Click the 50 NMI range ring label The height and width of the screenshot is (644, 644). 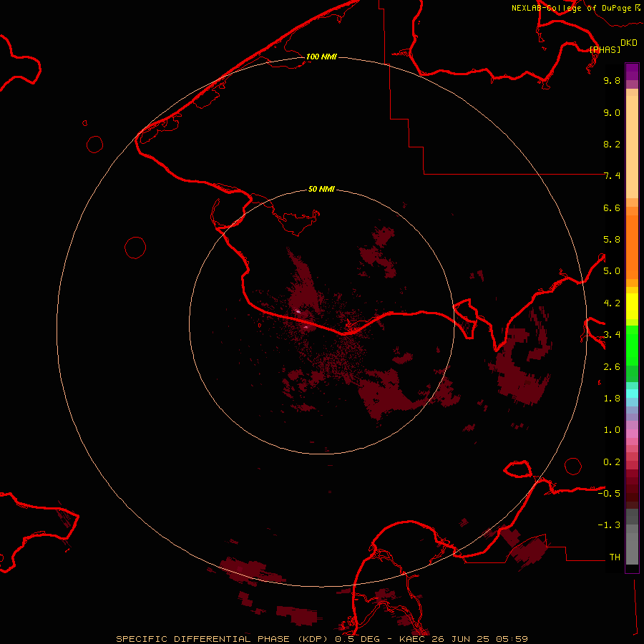[321, 189]
